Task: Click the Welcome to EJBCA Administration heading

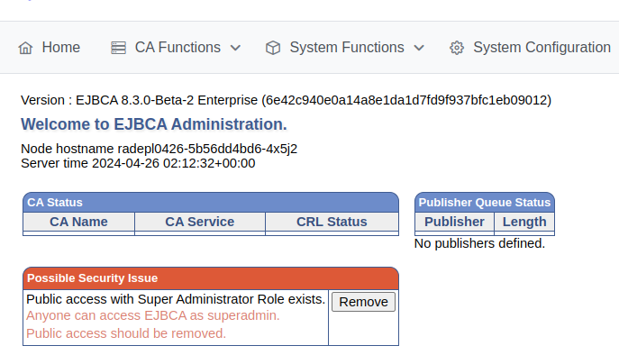Action: [x=154, y=124]
